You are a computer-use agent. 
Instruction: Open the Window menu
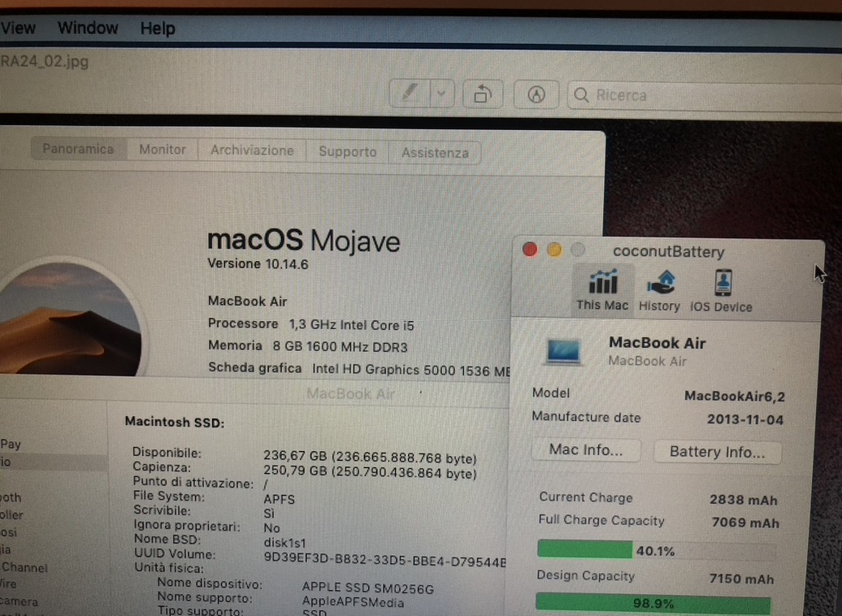click(x=88, y=28)
